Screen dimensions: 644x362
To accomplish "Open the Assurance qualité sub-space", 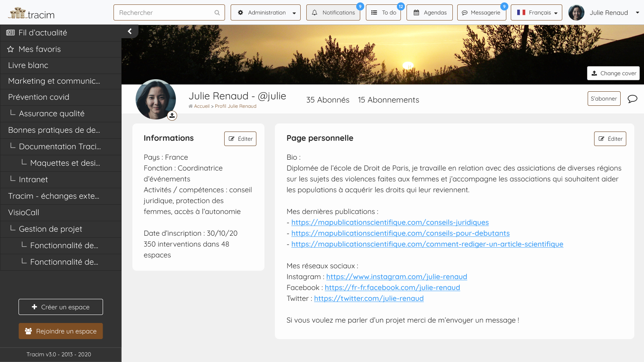I will pyautogui.click(x=61, y=114).
